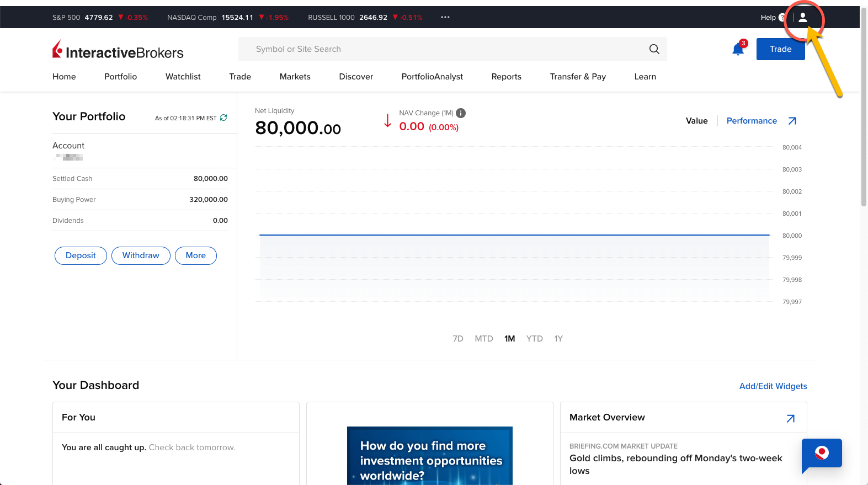This screenshot has height=485, width=868.
Task: Open PortfolioAnalyst menu item
Action: click(x=432, y=77)
